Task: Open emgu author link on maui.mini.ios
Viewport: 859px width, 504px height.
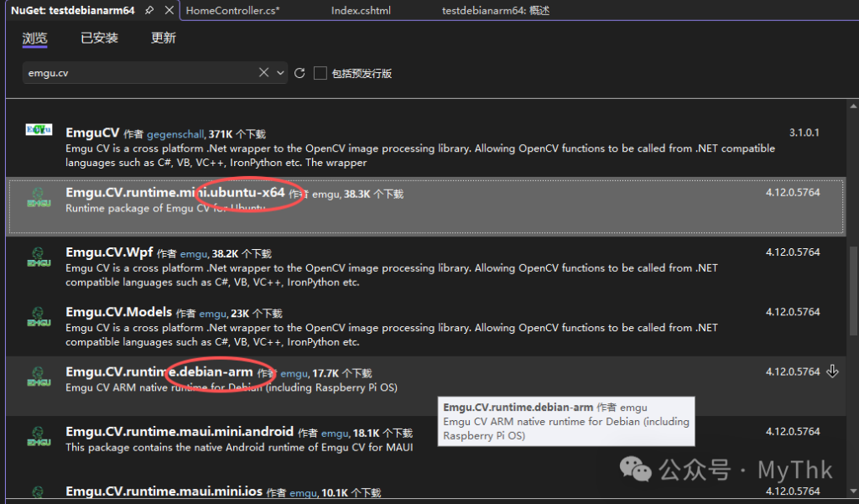Action: point(303,493)
